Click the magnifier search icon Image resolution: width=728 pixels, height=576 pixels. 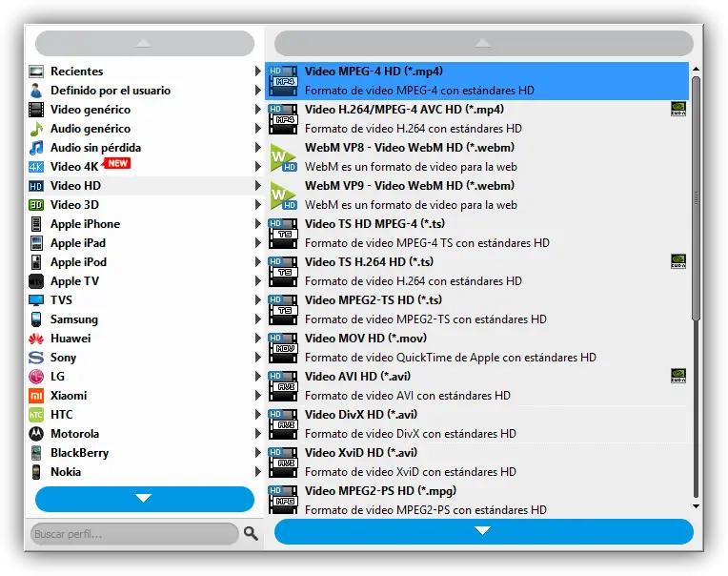(x=251, y=533)
